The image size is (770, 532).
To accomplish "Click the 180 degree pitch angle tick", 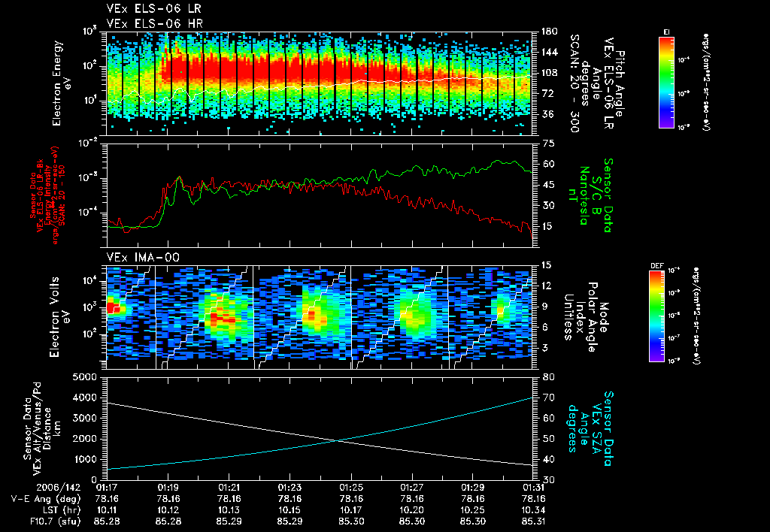I will [549, 32].
